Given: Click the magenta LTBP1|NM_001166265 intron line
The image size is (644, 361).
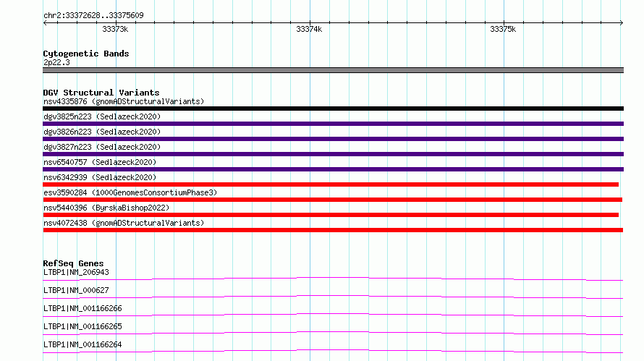Looking at the screenshot, I should pyautogui.click(x=333, y=333).
